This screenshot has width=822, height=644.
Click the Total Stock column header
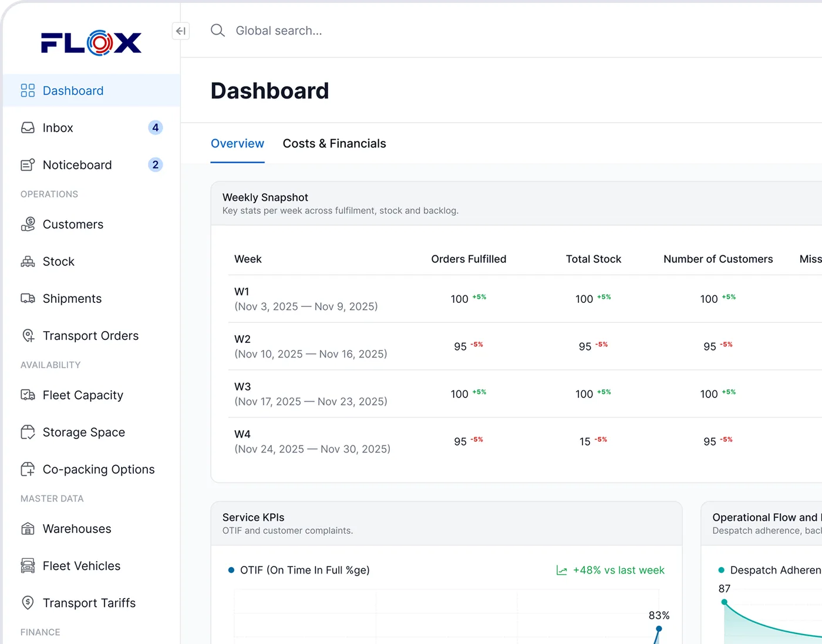click(593, 259)
